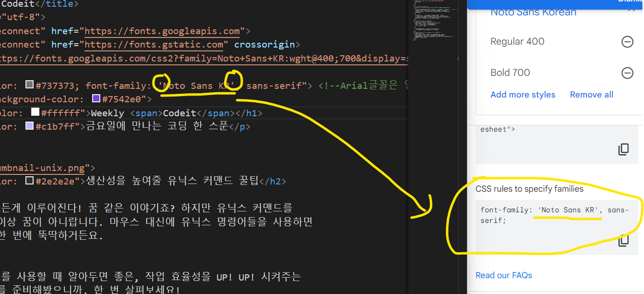Image resolution: width=644 pixels, height=294 pixels.
Task: Click the 'Regular 400' style label
Action: point(517,42)
